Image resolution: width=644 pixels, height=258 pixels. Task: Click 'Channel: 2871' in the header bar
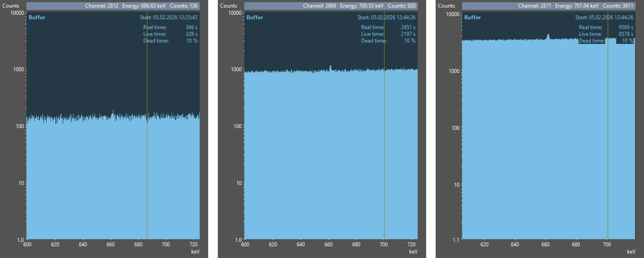click(x=534, y=6)
